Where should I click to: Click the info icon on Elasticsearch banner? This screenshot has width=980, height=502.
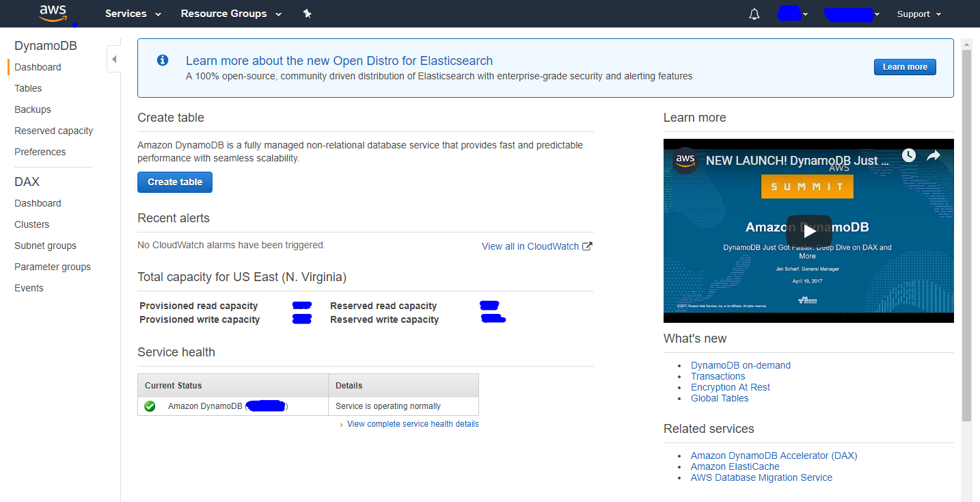tap(163, 61)
